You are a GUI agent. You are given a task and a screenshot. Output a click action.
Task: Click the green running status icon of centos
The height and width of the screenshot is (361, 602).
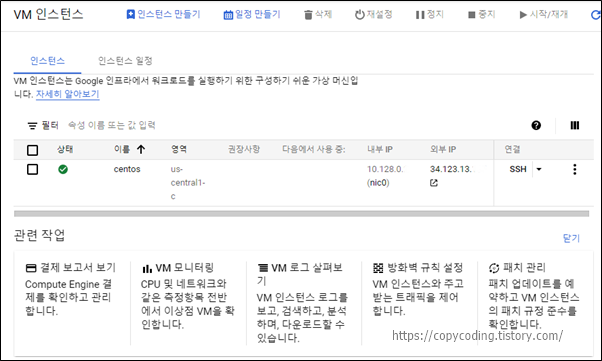tap(63, 169)
